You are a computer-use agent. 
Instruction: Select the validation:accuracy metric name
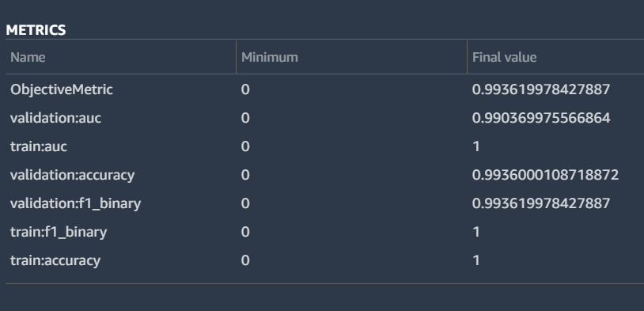coord(72,176)
